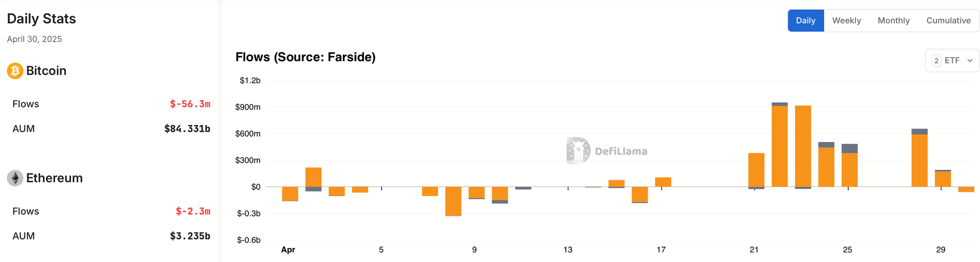Image resolution: width=980 pixels, height=262 pixels.
Task: Click the Flows (Source: Farside) chart title
Action: pos(305,57)
